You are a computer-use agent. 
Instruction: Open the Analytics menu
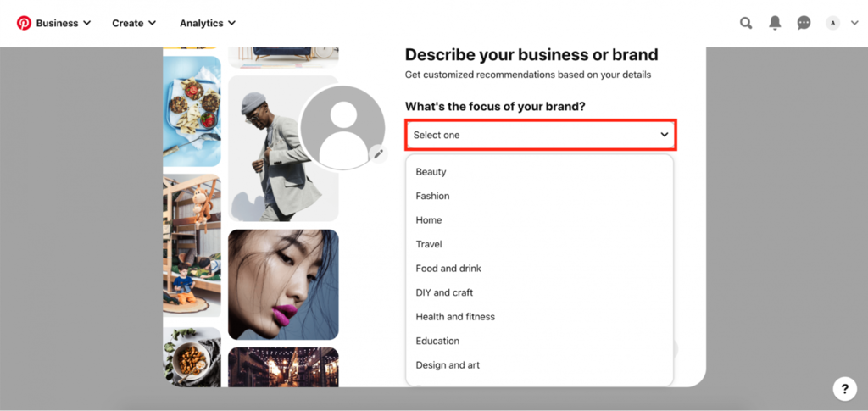pos(208,23)
